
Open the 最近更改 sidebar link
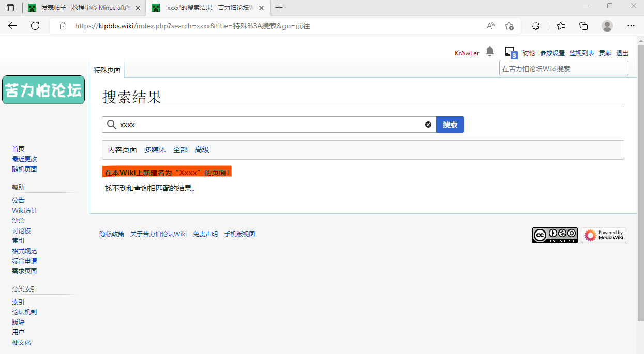click(25, 159)
